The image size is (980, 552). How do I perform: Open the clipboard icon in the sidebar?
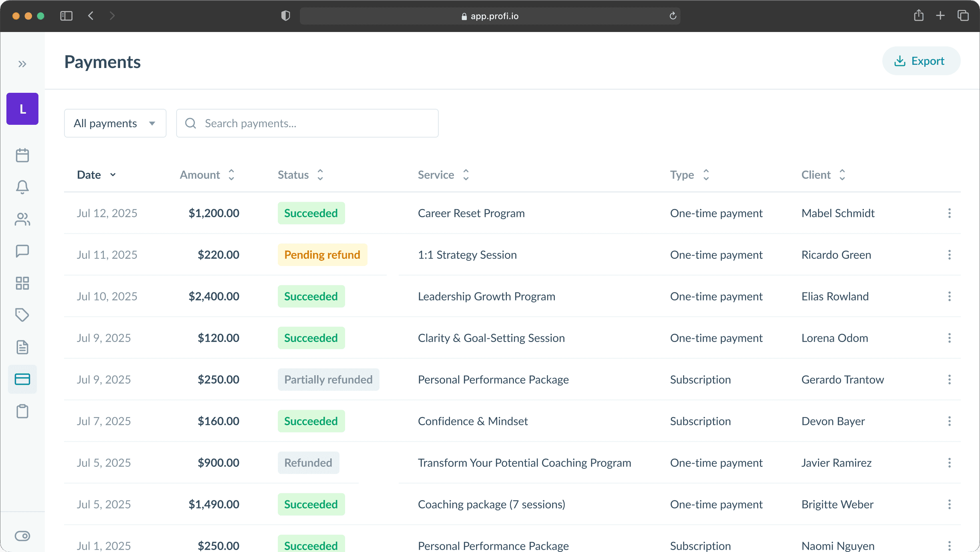coord(22,411)
